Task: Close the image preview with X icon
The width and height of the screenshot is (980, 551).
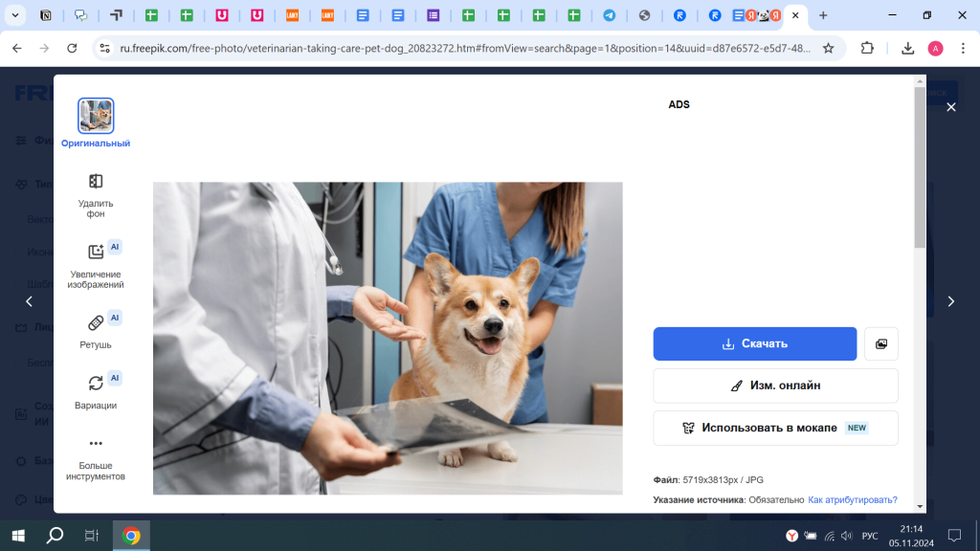Action: (950, 107)
